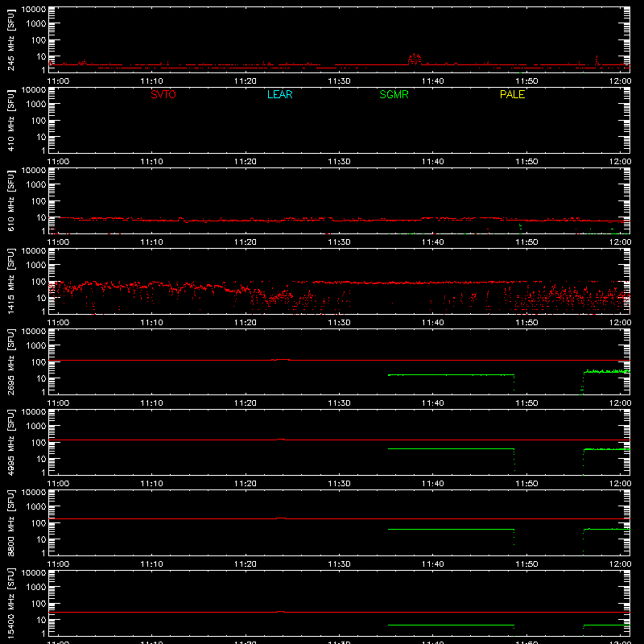Click 11:40 tick label under 1415 MHz panel
The width and height of the screenshot is (644, 644).
tap(433, 323)
